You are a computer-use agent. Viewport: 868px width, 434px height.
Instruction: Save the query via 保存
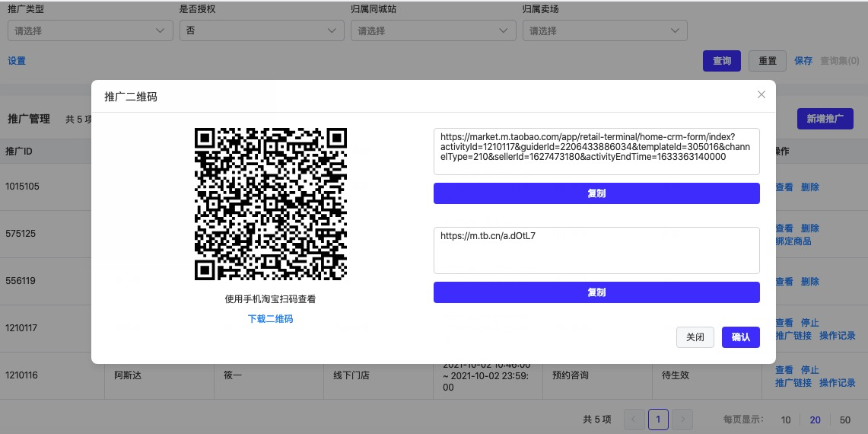click(x=803, y=61)
